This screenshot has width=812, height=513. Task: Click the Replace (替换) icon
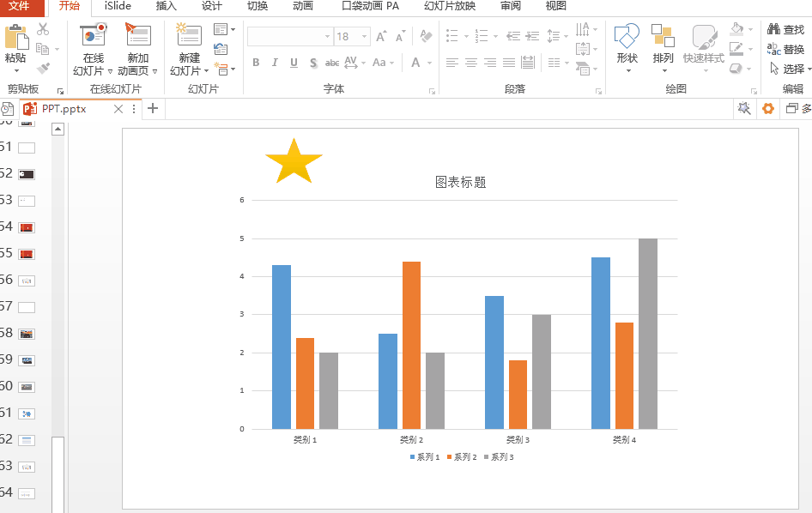[x=773, y=49]
